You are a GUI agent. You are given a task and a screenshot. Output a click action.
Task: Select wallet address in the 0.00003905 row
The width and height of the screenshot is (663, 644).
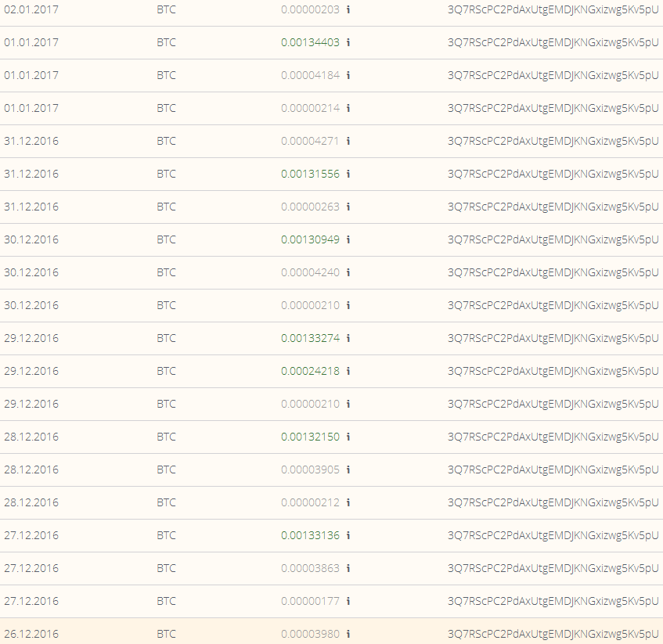point(553,470)
